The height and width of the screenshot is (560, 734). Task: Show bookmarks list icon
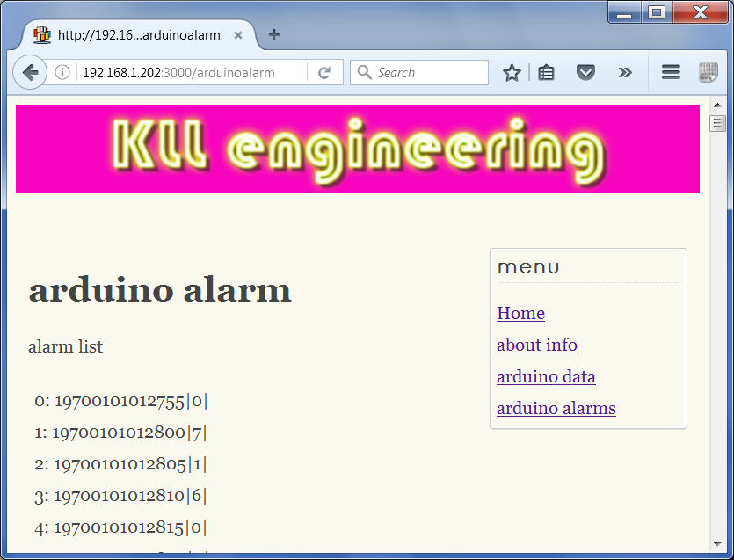coord(547,73)
